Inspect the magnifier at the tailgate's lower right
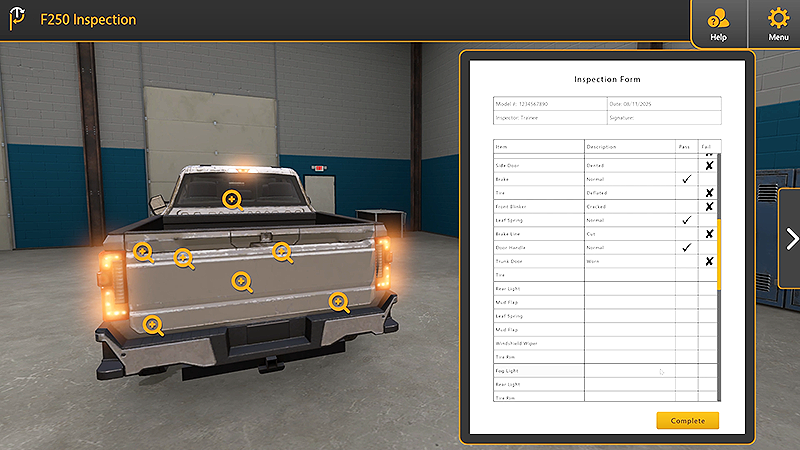 pos(339,301)
